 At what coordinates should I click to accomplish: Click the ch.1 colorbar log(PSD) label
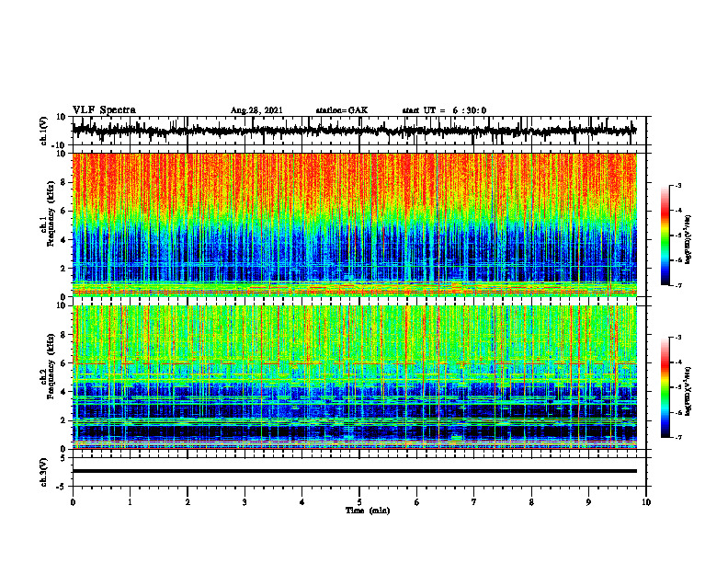[688, 240]
